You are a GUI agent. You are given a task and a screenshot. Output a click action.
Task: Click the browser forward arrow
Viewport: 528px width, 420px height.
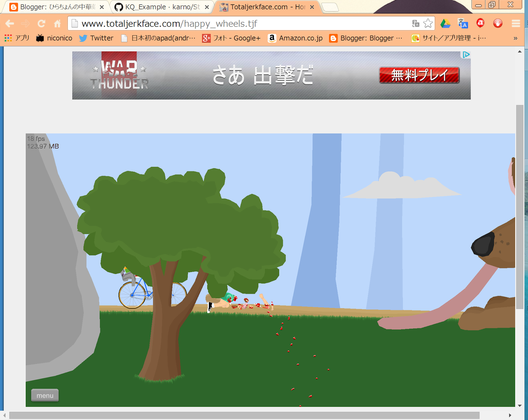click(x=25, y=23)
